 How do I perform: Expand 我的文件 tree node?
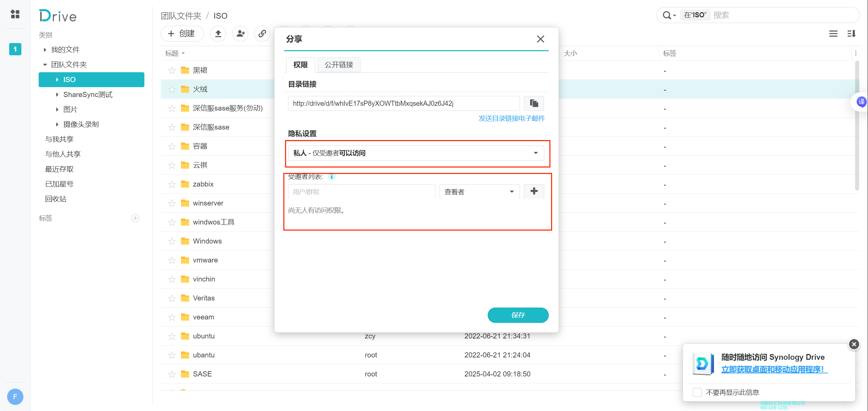coord(45,50)
